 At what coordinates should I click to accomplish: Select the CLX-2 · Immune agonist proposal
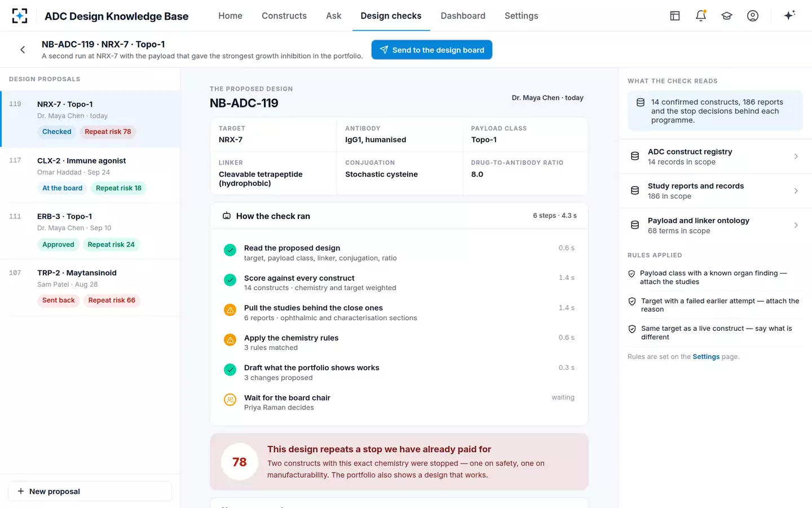[x=90, y=175]
